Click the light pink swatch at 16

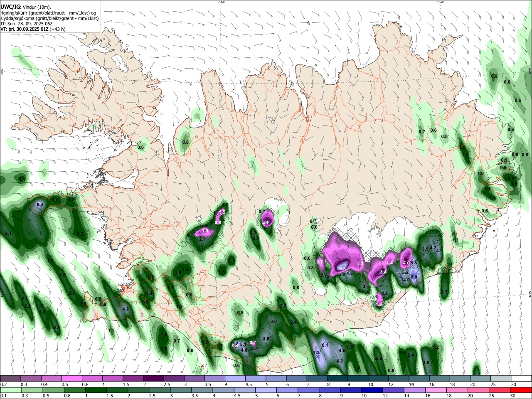point(436,390)
